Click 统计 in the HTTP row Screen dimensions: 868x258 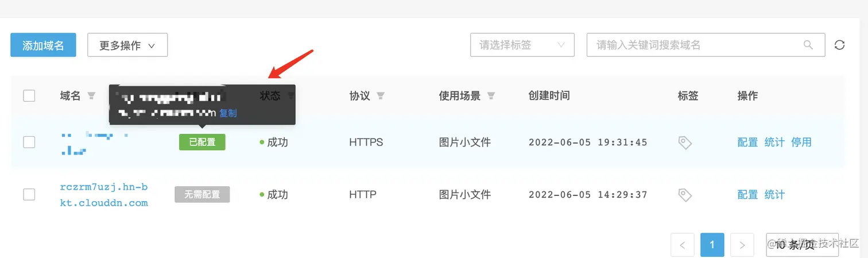[774, 195]
